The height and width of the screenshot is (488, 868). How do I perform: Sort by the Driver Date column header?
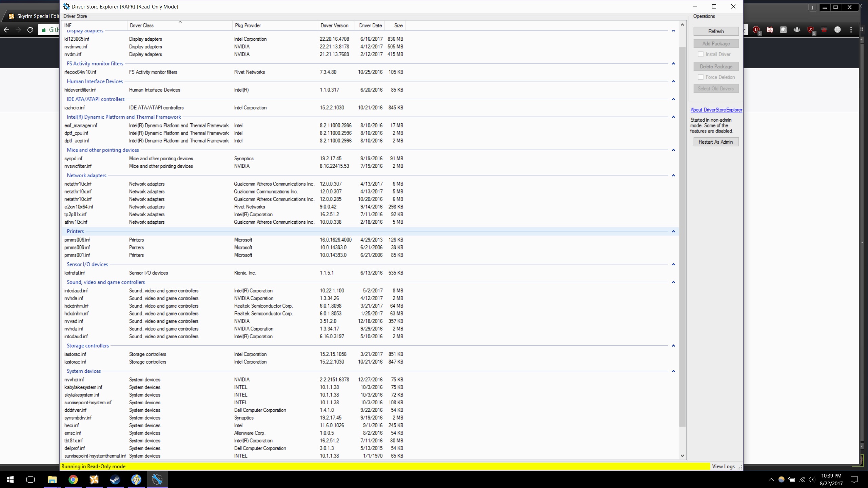point(370,25)
